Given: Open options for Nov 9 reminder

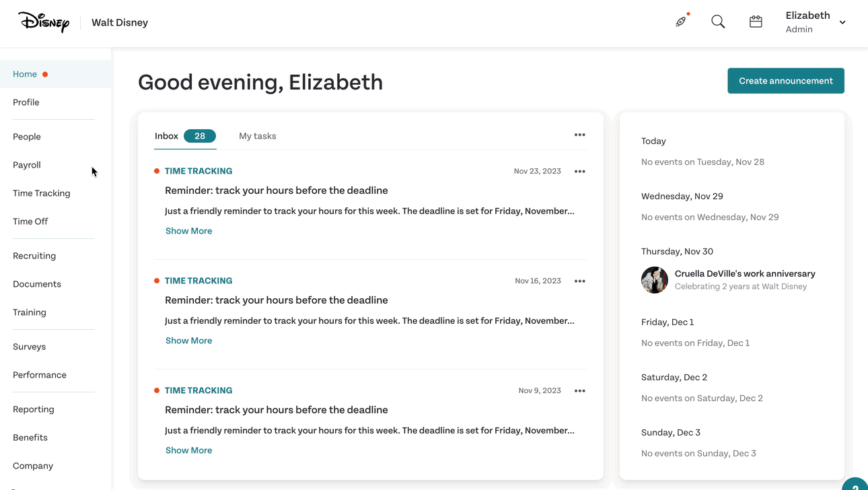Looking at the screenshot, I should tap(579, 390).
